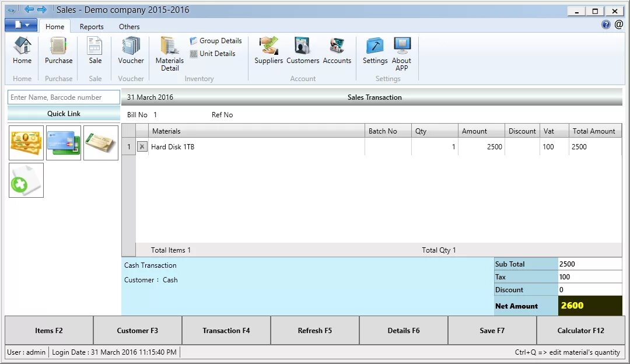Click the new document quick link icon
630x364 pixels.
[26, 180]
